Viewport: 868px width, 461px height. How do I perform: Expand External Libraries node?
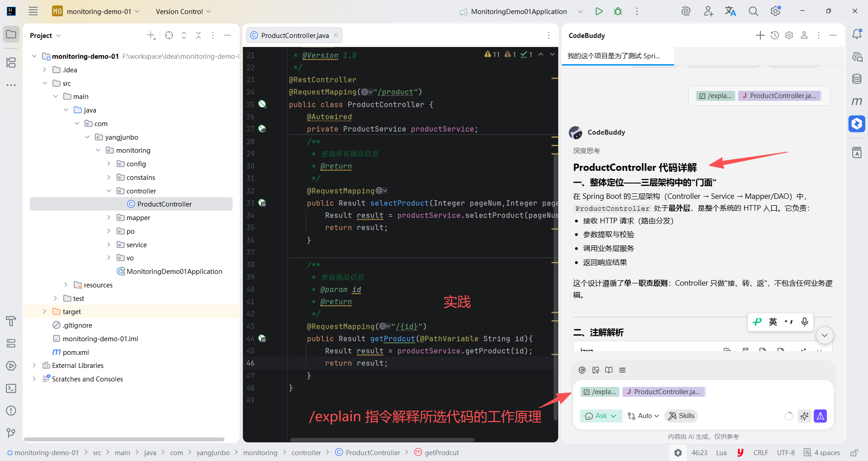click(34, 365)
